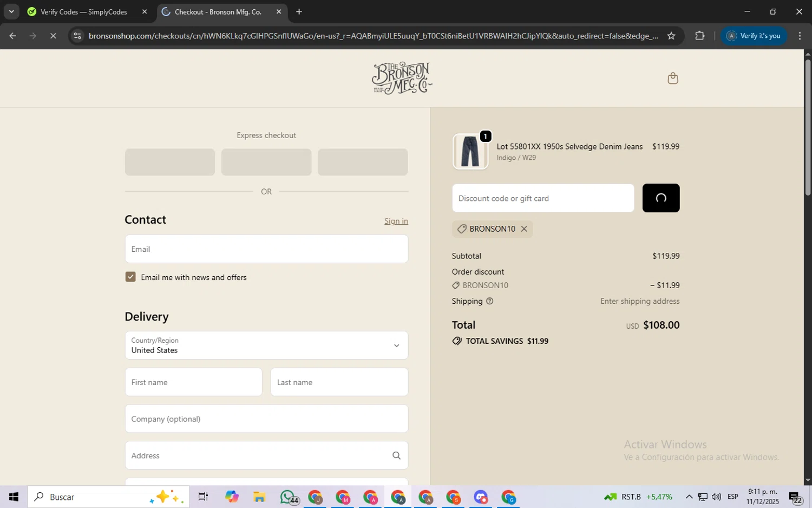Click the Discount code or gift card field
This screenshot has height=508, width=812.
pos(543,198)
